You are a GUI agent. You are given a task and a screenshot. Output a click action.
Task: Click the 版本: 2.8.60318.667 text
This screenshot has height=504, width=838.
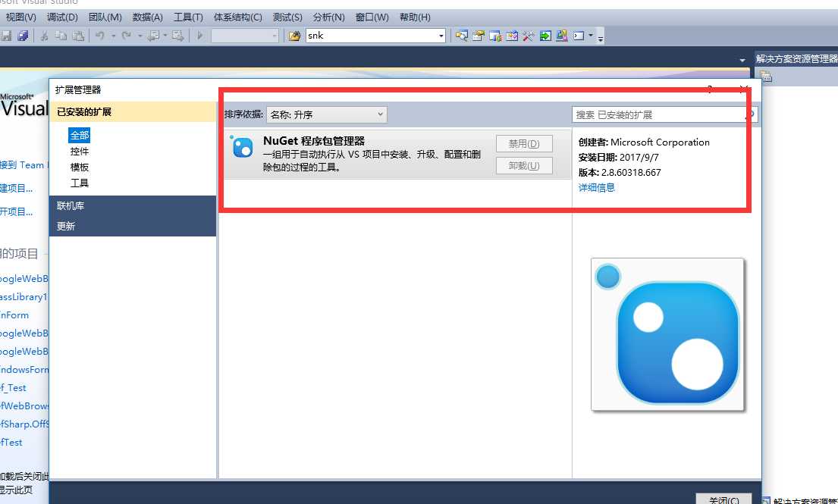tap(620, 173)
